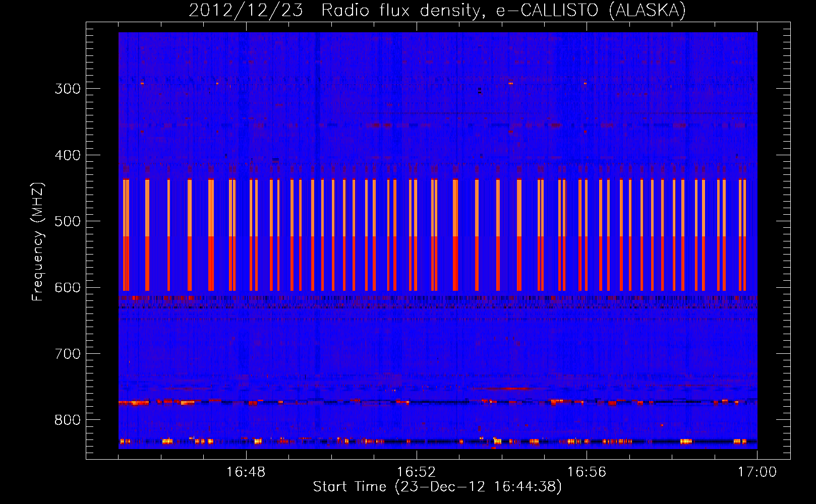The image size is (816, 504).
Task: Click the plot title 'Radio flux density, e-CALLISTO (ALASKA)'
Action: [504, 10]
